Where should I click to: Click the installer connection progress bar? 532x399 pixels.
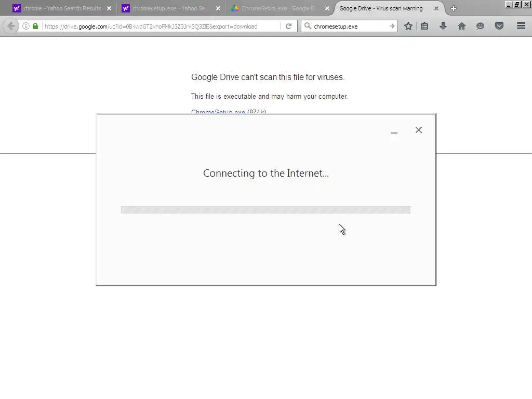pos(265,210)
